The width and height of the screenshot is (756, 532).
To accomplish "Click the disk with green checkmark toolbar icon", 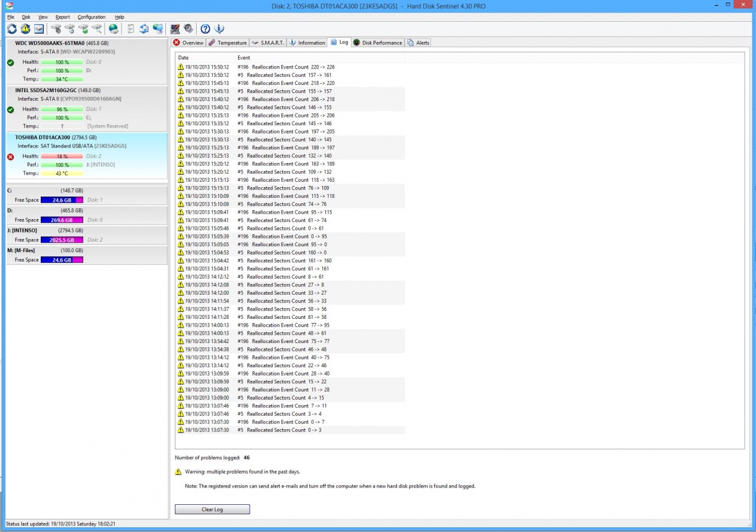I will point(83,29).
